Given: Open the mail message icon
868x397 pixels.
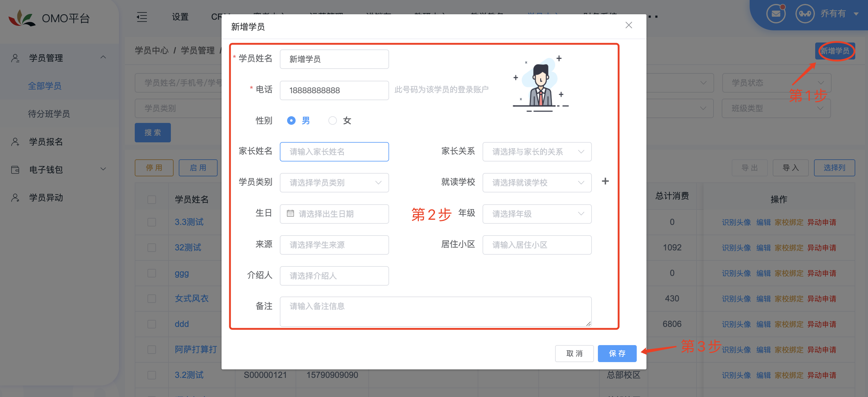Looking at the screenshot, I should click(x=775, y=13).
